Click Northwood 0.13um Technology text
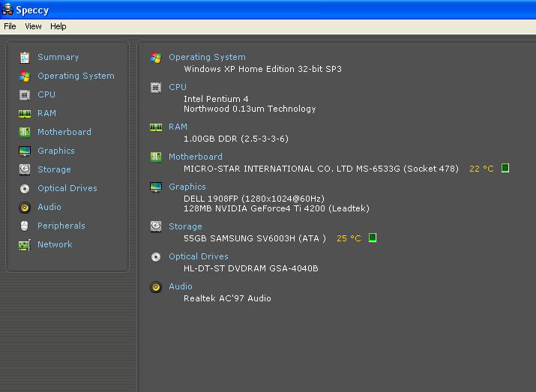 (x=250, y=109)
